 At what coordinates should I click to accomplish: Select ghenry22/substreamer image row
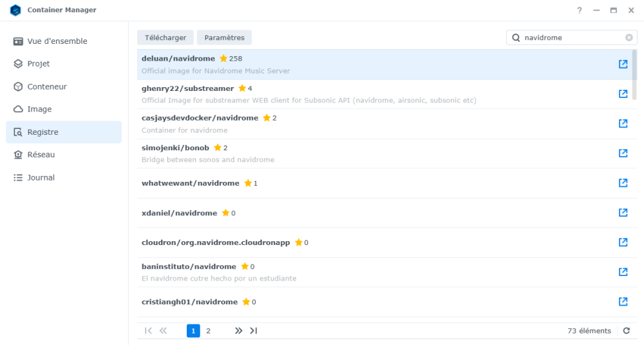pos(384,94)
